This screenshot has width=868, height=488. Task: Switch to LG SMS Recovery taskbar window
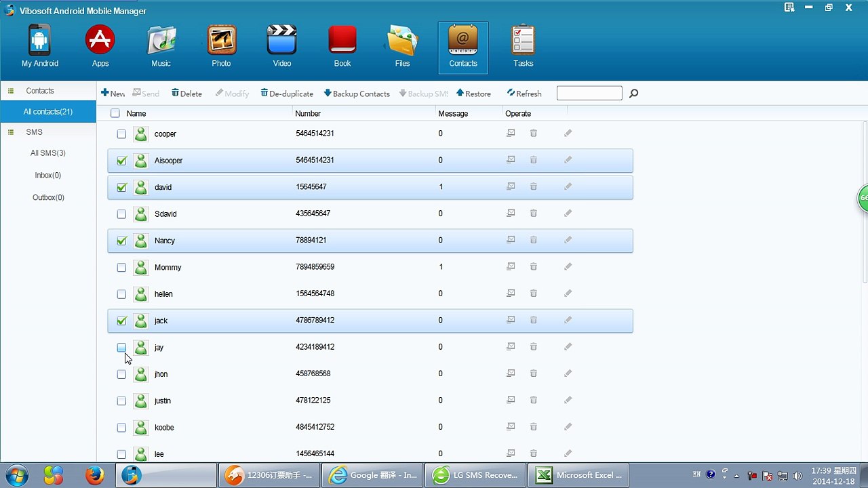(x=475, y=475)
